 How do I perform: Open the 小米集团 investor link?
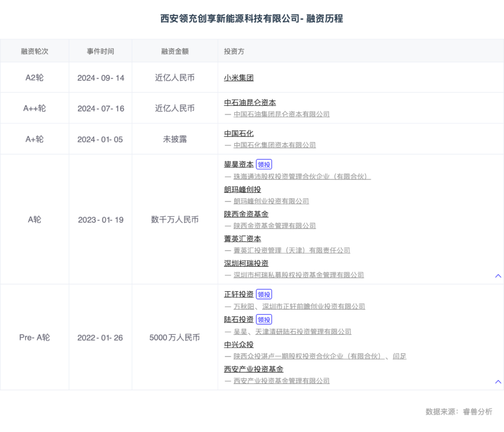pos(239,78)
